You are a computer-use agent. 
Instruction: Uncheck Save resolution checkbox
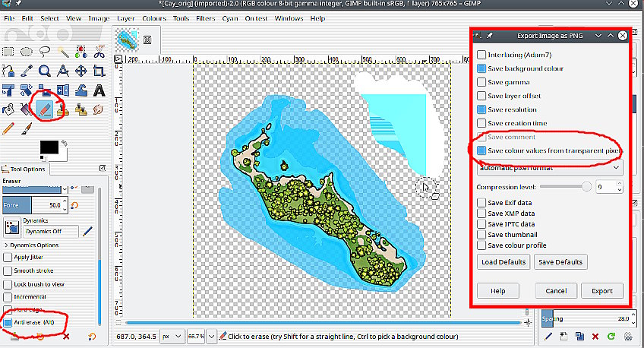tap(481, 109)
